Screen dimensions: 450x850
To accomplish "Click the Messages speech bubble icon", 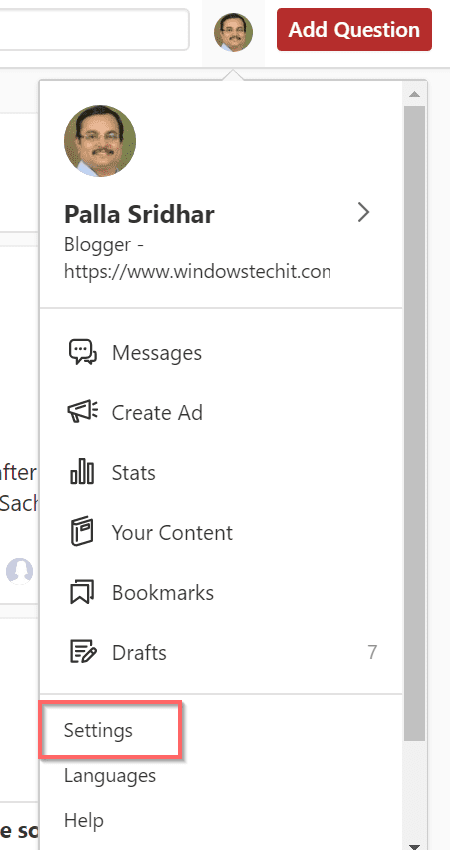I will [x=82, y=353].
